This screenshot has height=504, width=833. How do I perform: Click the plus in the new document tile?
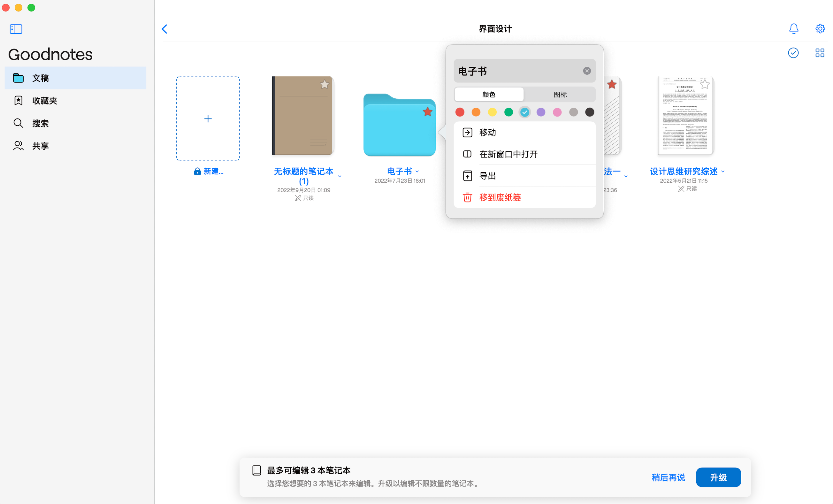pos(208,118)
